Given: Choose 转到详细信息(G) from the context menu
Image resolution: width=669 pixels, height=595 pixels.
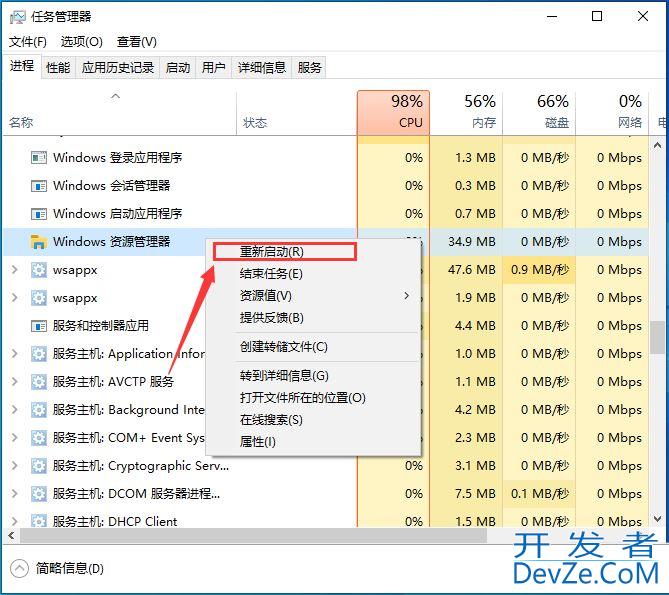Looking at the screenshot, I should 313,376.
